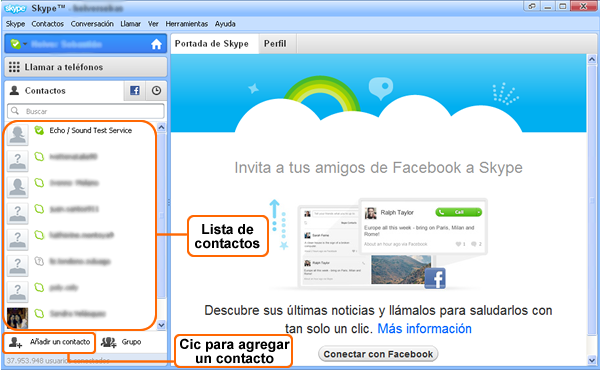This screenshot has height=370, width=600.
Task: Switch to the Portada de Skype tab
Action: coord(214,44)
